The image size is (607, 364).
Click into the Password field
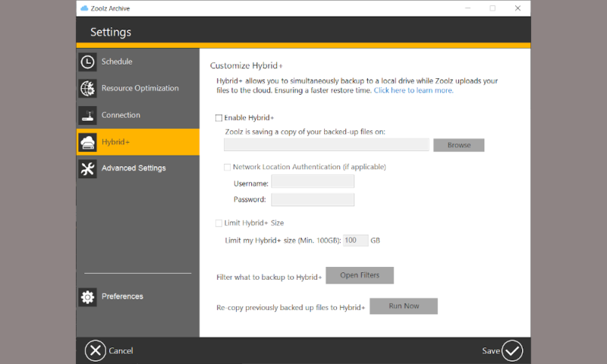[x=313, y=199]
